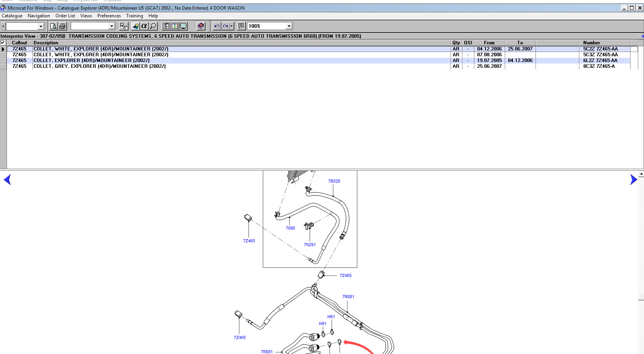The height and width of the screenshot is (354, 644).
Task: Click the parts list layout icon
Action: coord(166,26)
